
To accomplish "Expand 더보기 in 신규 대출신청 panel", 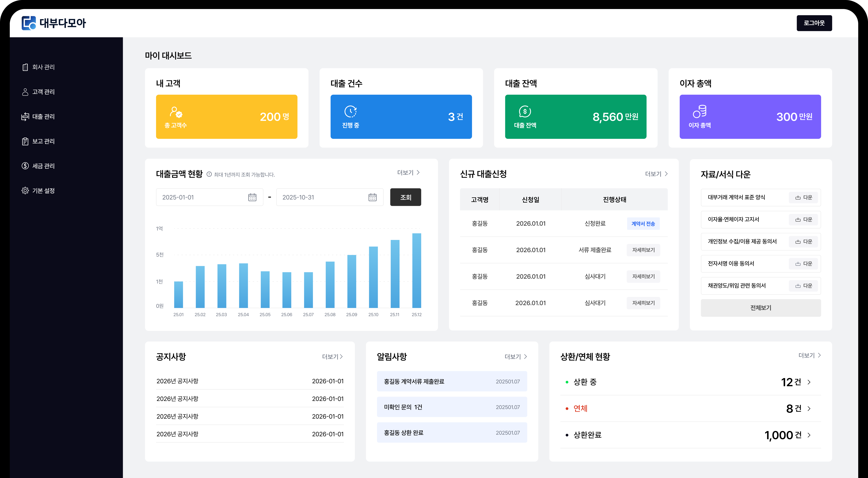I will point(656,174).
